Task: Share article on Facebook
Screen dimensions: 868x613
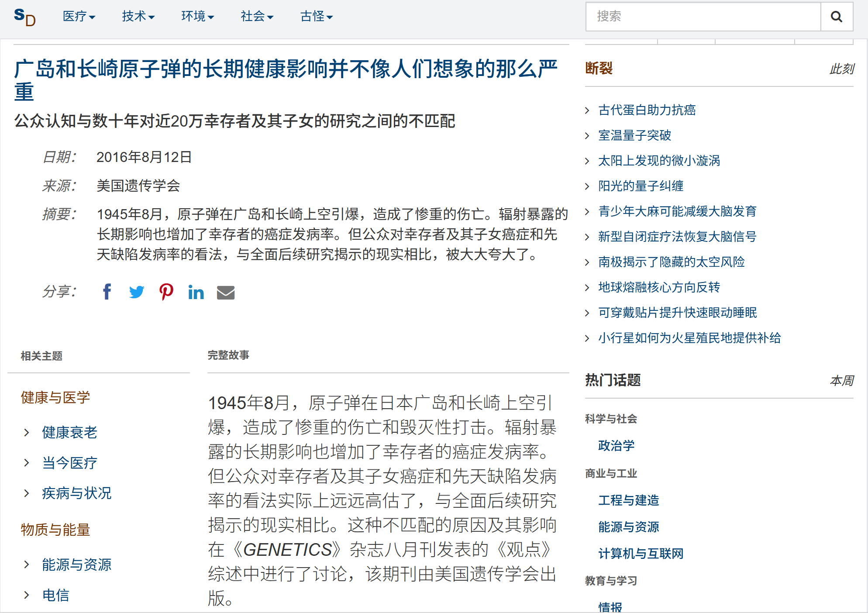Action: click(107, 292)
